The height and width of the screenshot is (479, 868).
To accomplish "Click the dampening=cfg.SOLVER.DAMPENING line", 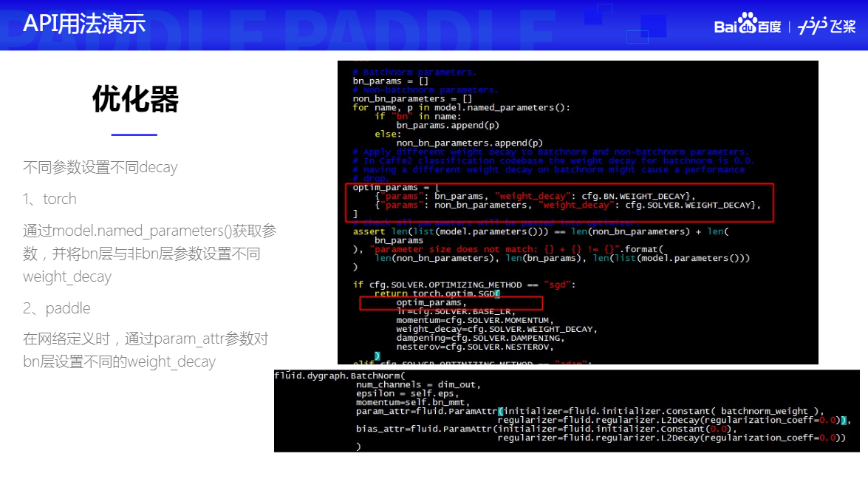I will 480,338.
